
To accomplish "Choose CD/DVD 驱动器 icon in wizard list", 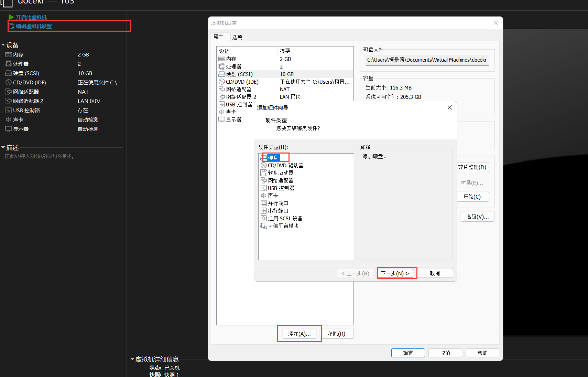I will [264, 165].
